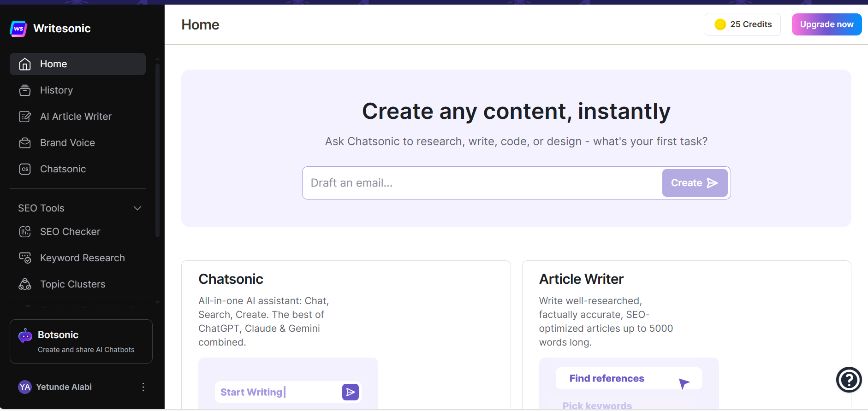Click the cursor arrow icon on Find references
The image size is (868, 411).
point(684,383)
